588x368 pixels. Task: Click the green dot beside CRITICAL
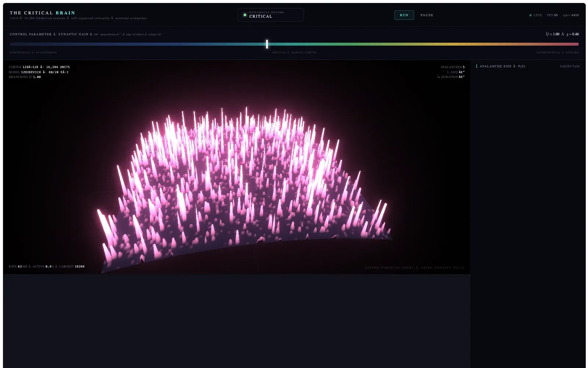click(245, 15)
